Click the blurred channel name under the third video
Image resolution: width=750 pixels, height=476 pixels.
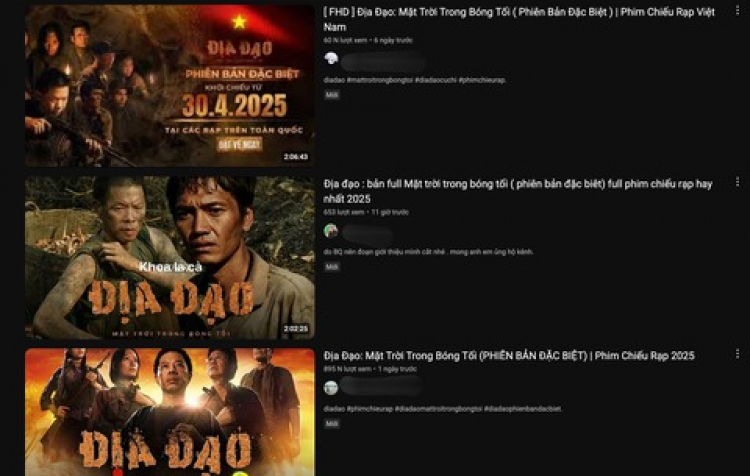tap(381, 386)
